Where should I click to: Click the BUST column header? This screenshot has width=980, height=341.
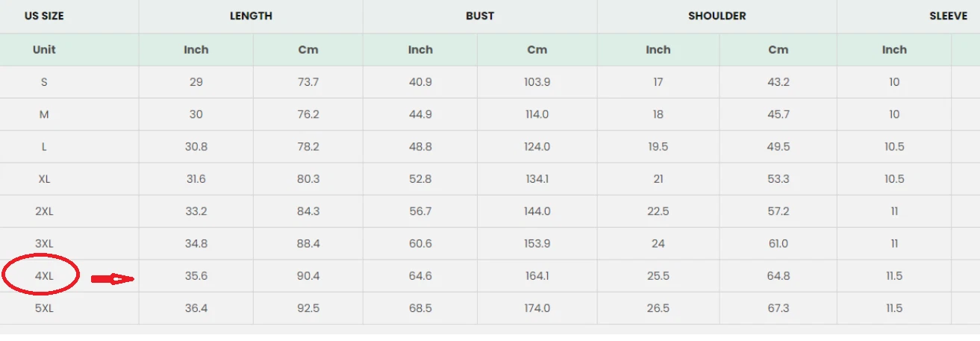tap(480, 16)
